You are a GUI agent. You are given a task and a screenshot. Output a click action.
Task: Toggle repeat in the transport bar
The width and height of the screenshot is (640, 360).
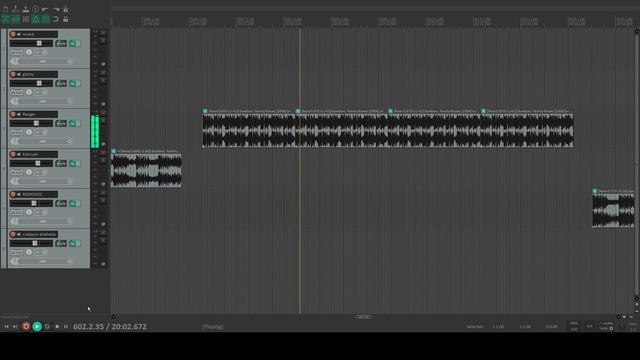[x=47, y=327]
